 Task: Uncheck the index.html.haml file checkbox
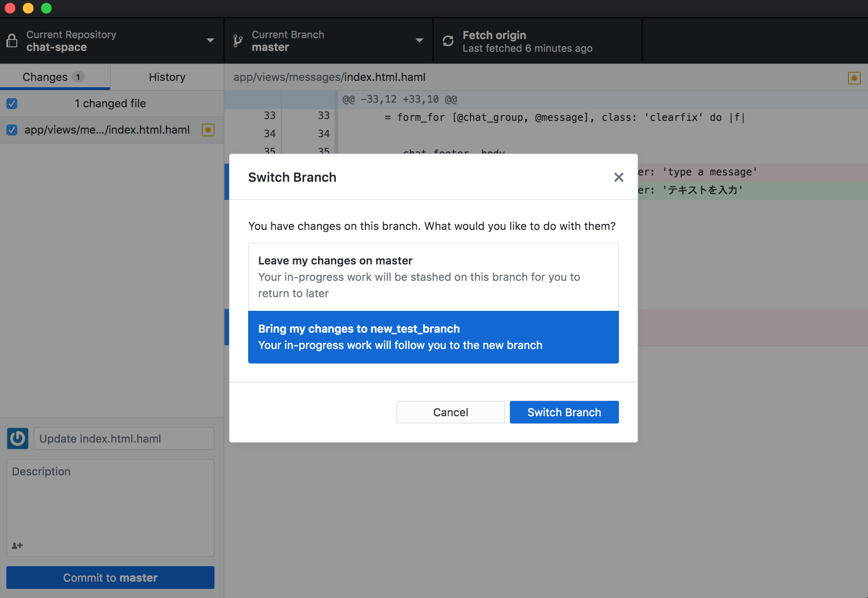[12, 130]
